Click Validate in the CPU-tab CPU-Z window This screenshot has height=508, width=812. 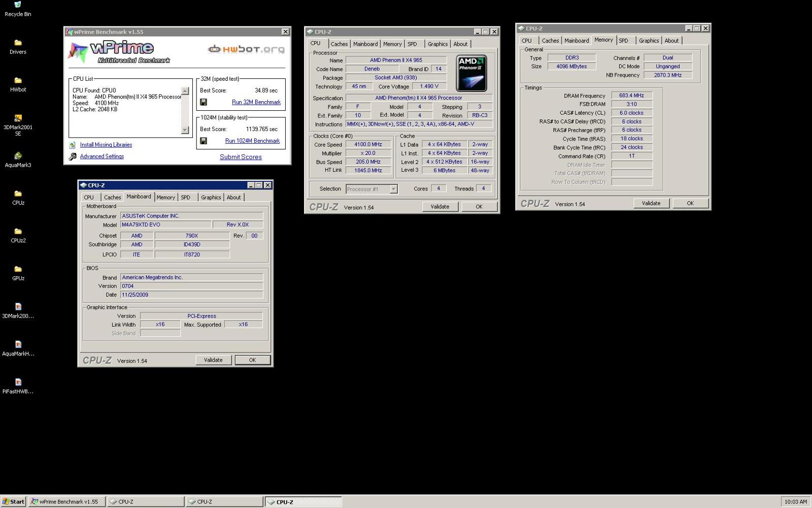[x=439, y=207]
